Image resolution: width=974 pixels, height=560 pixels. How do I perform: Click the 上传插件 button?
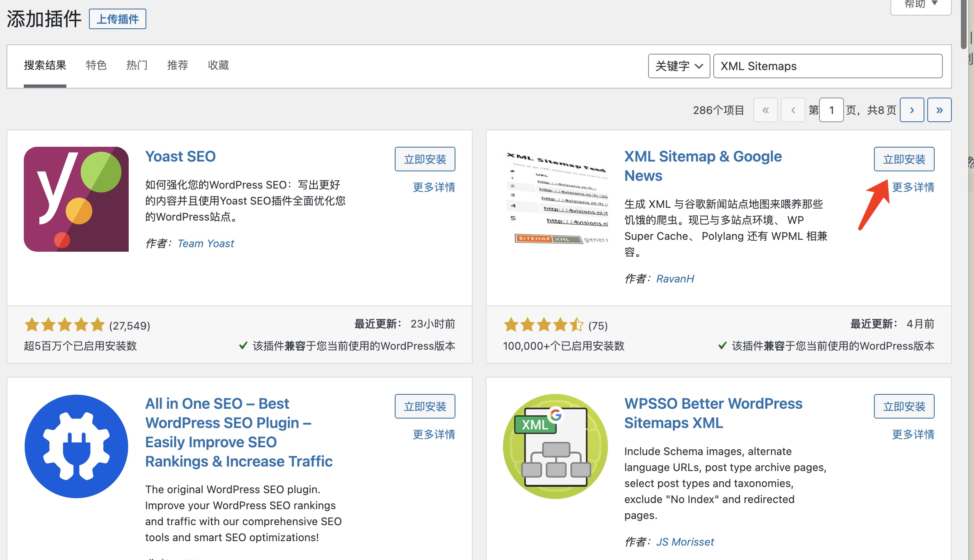(118, 19)
